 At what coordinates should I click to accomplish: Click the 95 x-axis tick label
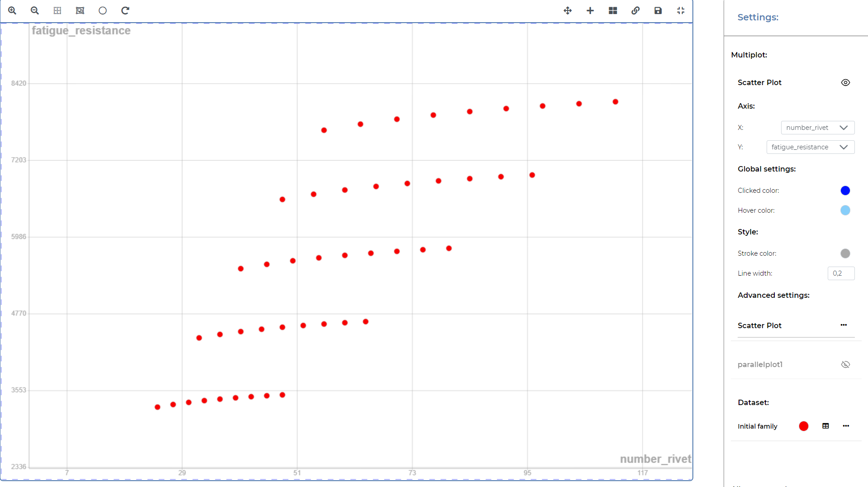pyautogui.click(x=527, y=473)
